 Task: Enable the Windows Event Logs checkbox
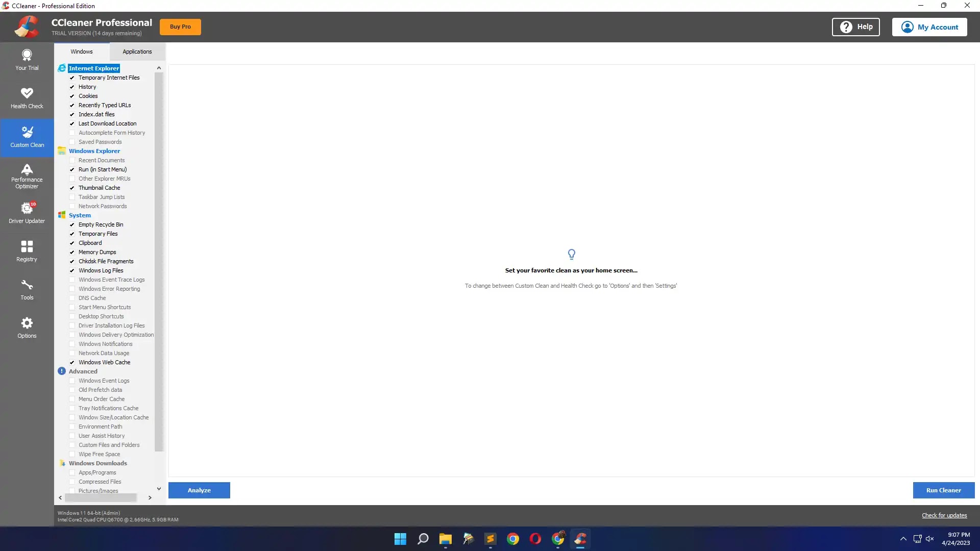coord(72,380)
